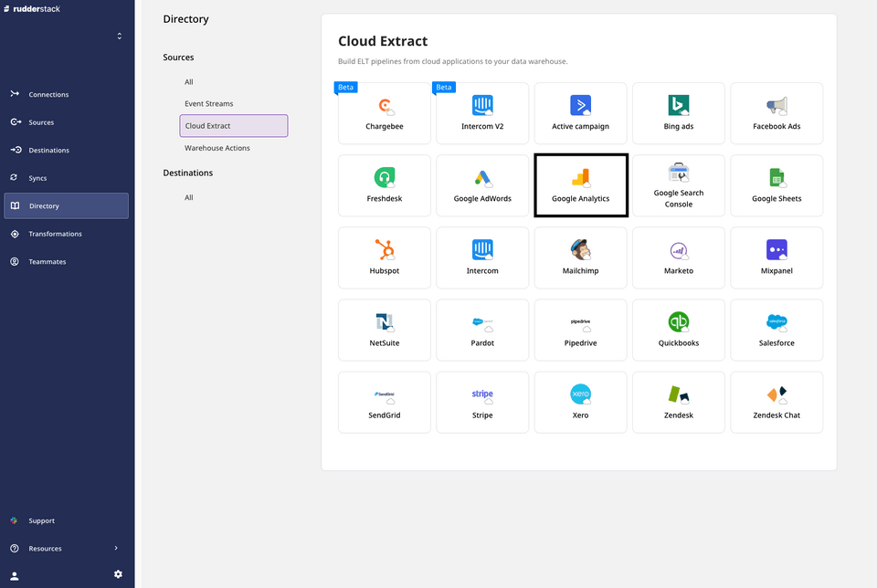The height and width of the screenshot is (588, 877).
Task: Show All destinations in the directory
Action: (189, 196)
